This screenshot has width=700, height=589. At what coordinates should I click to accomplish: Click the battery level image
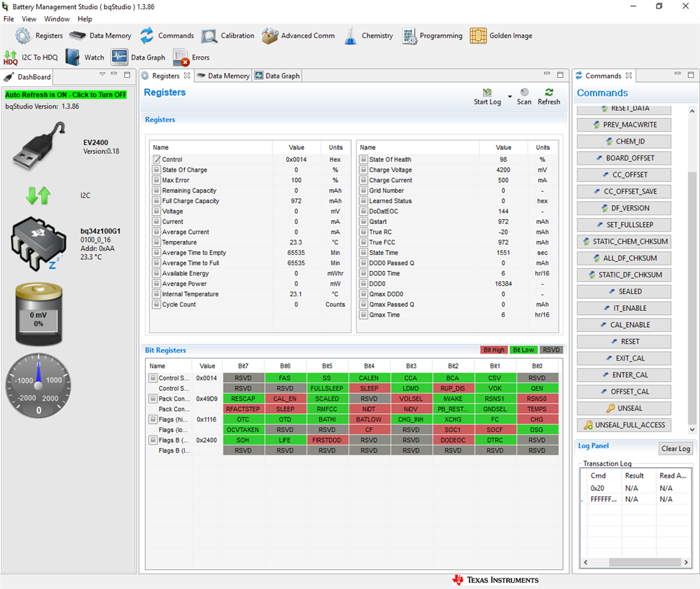38,314
